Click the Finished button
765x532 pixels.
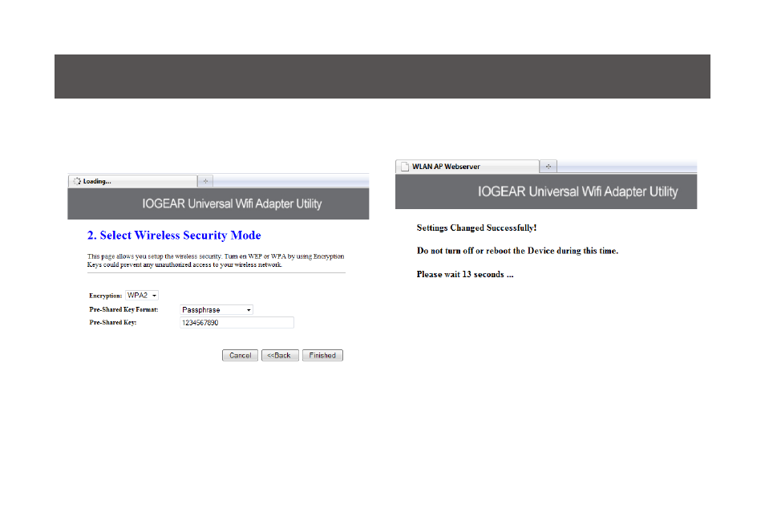pyautogui.click(x=322, y=356)
